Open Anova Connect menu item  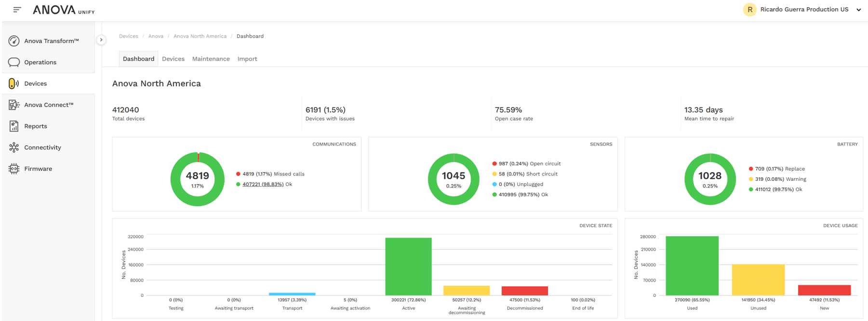48,105
